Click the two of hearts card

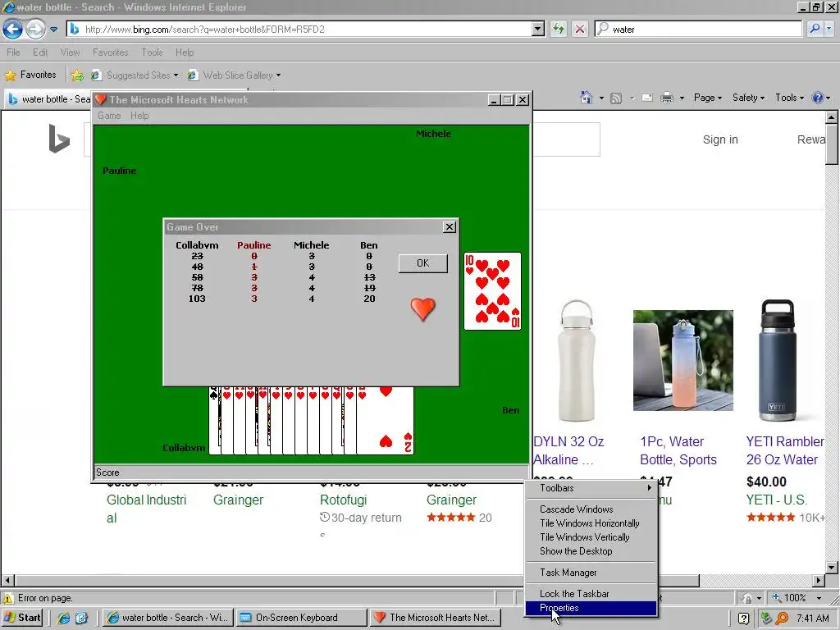(386, 421)
